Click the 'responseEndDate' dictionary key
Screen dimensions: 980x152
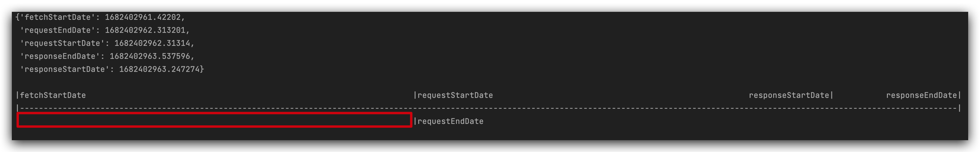(60, 56)
